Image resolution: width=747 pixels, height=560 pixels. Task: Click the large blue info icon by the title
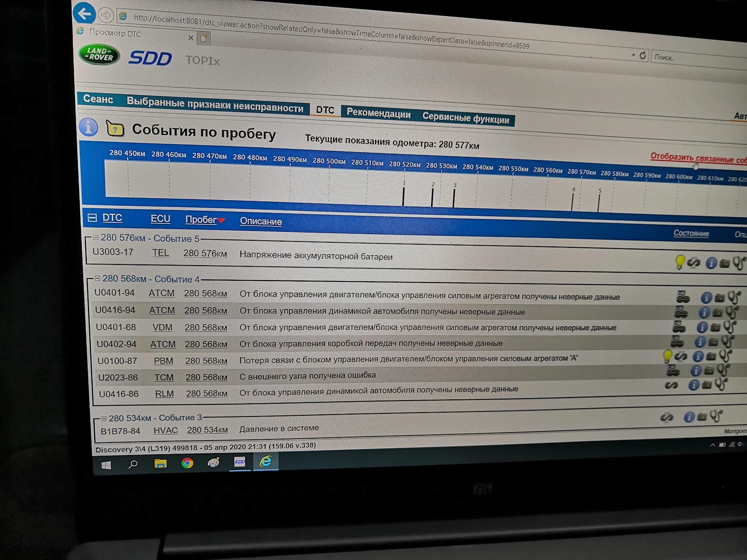(x=88, y=126)
